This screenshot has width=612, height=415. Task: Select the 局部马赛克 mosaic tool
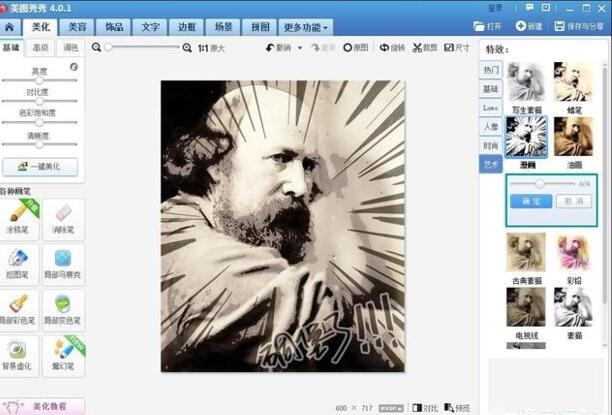click(63, 264)
